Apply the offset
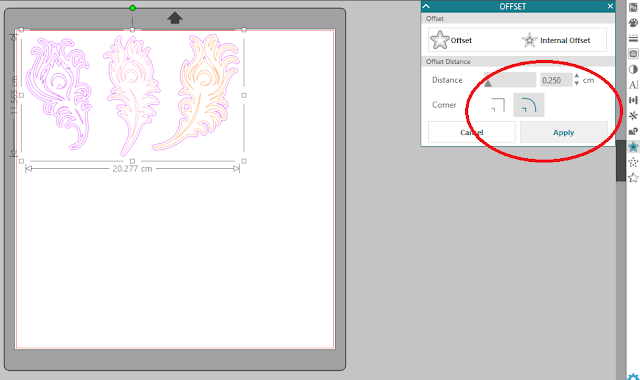This screenshot has height=380, width=640. pyautogui.click(x=564, y=132)
